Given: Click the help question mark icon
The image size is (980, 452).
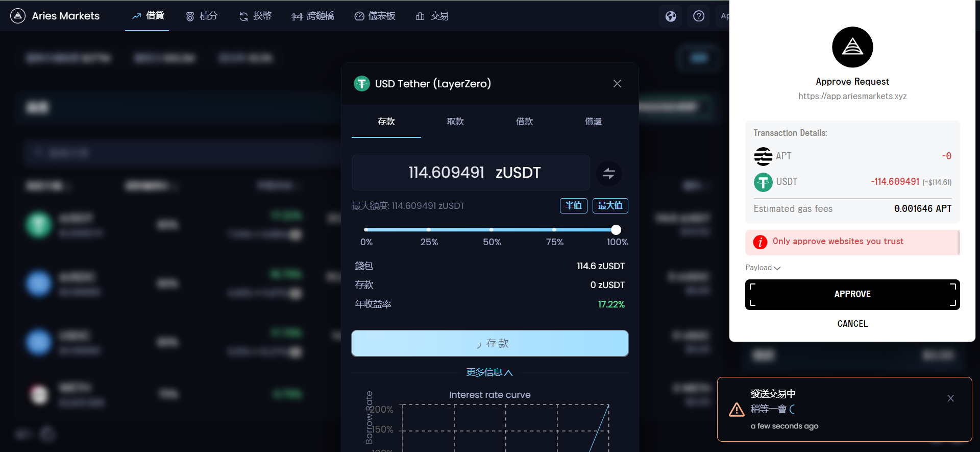Looking at the screenshot, I should [699, 16].
